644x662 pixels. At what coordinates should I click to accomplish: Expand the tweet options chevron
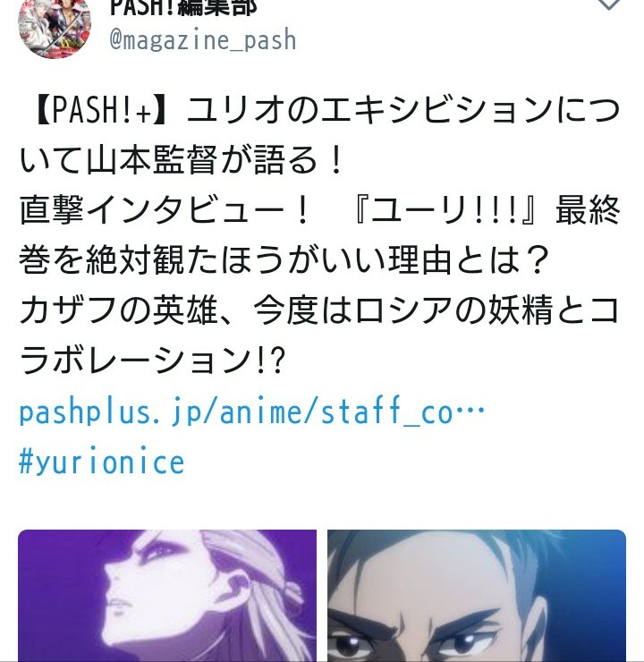pyautogui.click(x=608, y=4)
